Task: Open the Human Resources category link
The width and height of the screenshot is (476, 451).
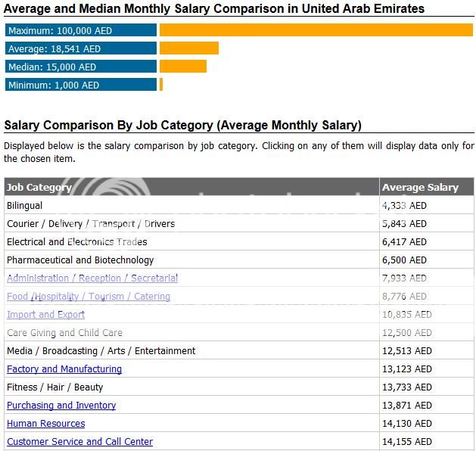Action: pyautogui.click(x=45, y=424)
